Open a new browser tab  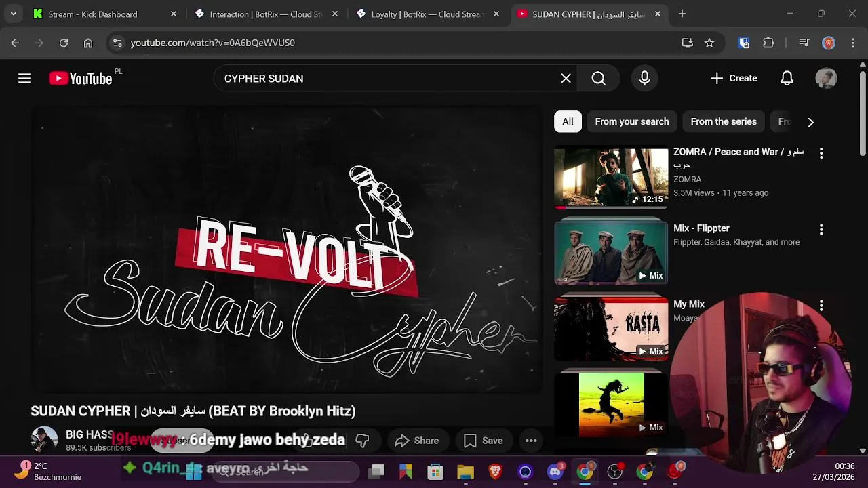coord(682,14)
